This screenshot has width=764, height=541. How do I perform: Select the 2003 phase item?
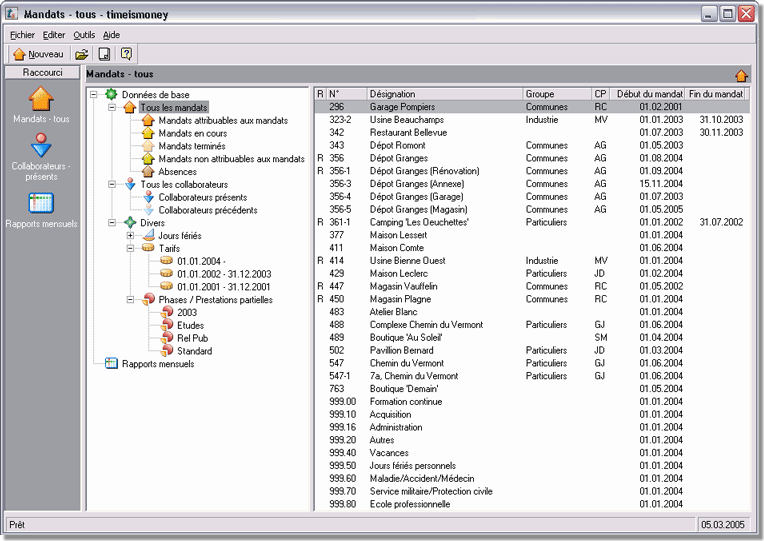[187, 312]
